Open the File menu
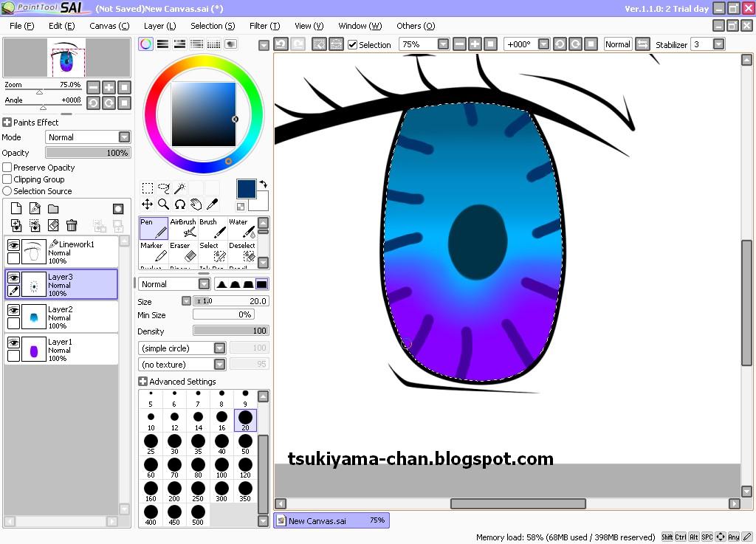This screenshot has width=756, height=544. click(x=21, y=26)
